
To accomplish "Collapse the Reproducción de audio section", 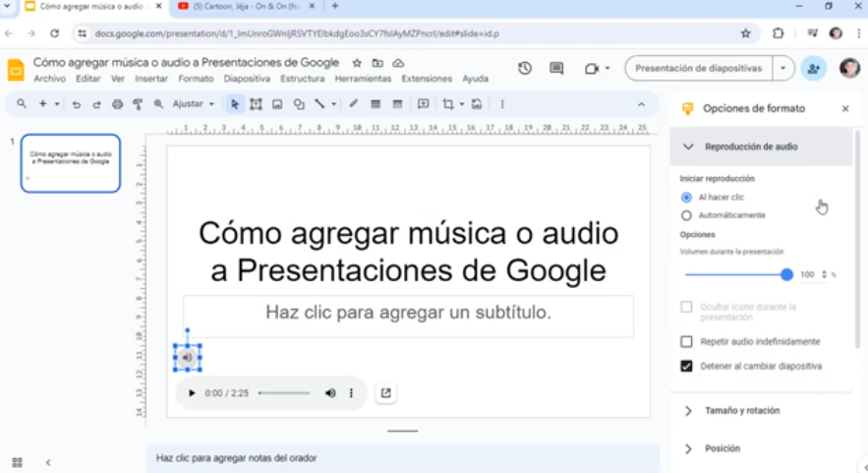I will click(761, 147).
